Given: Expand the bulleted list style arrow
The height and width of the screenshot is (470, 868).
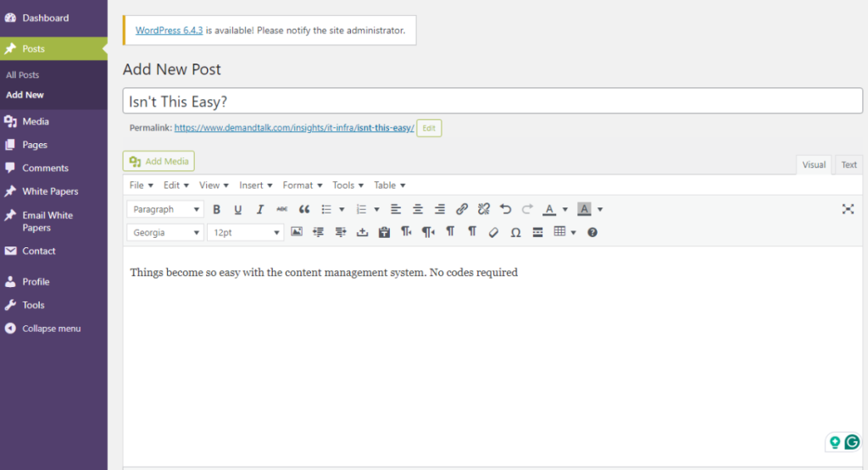Looking at the screenshot, I should (342, 209).
